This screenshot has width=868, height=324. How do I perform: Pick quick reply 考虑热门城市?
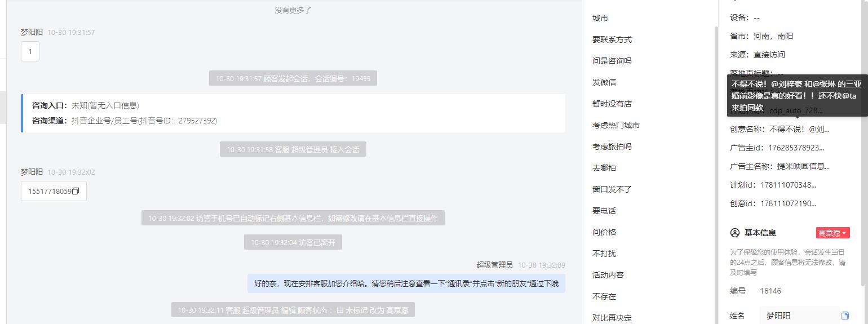(616, 125)
